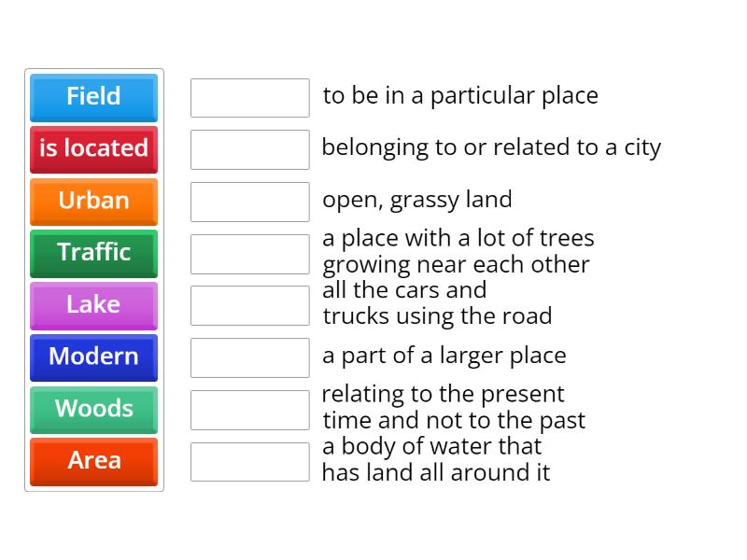Pick the teal Woods tile

pyautogui.click(x=94, y=410)
